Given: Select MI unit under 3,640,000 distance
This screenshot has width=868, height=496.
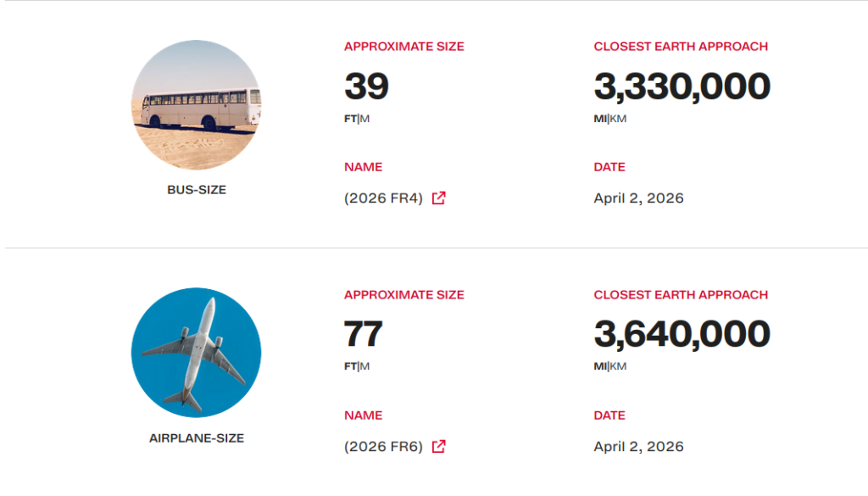Looking at the screenshot, I should click(600, 367).
